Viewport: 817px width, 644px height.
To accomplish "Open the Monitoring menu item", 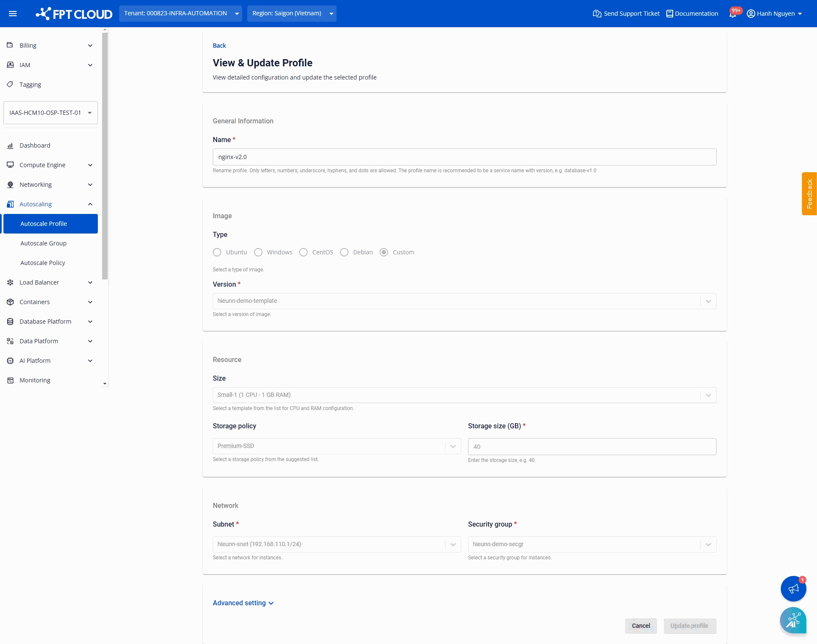I will pos(51,380).
